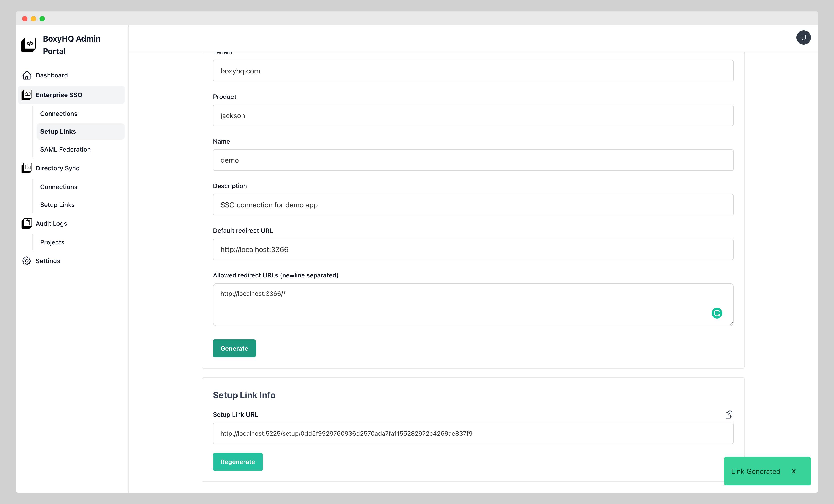Click the Generate button

coord(234,348)
